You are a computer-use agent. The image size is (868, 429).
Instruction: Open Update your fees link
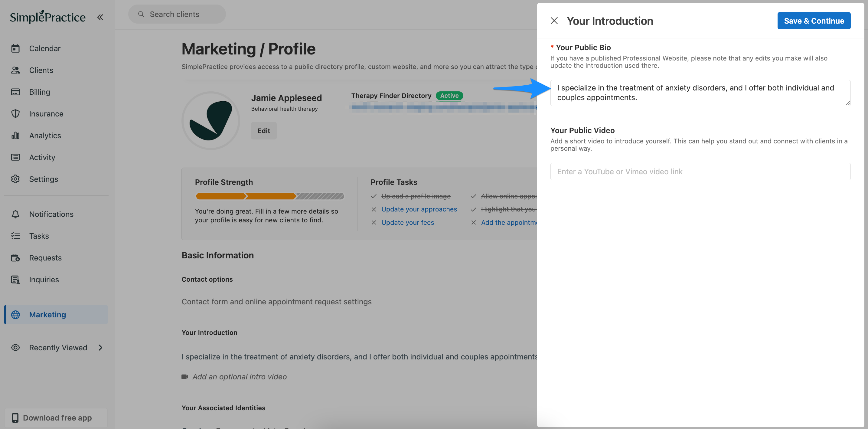(x=408, y=222)
